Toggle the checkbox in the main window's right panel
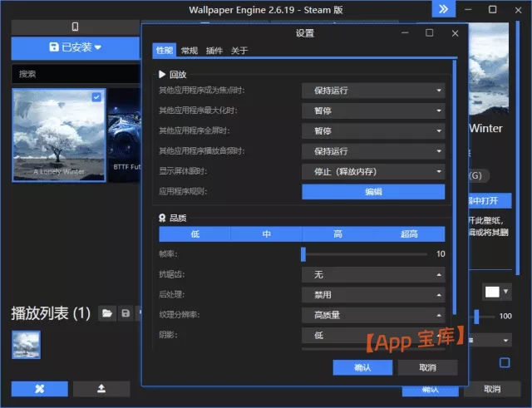 click(x=505, y=362)
